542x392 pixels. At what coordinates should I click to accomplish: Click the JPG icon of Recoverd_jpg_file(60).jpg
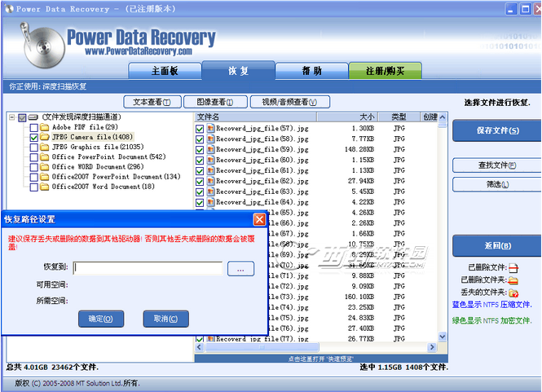pyautogui.click(x=210, y=160)
